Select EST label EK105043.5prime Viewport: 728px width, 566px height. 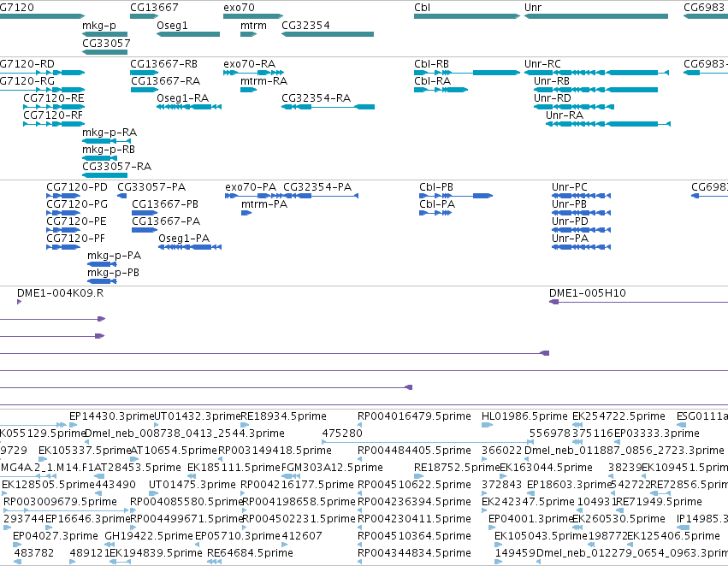[541, 536]
